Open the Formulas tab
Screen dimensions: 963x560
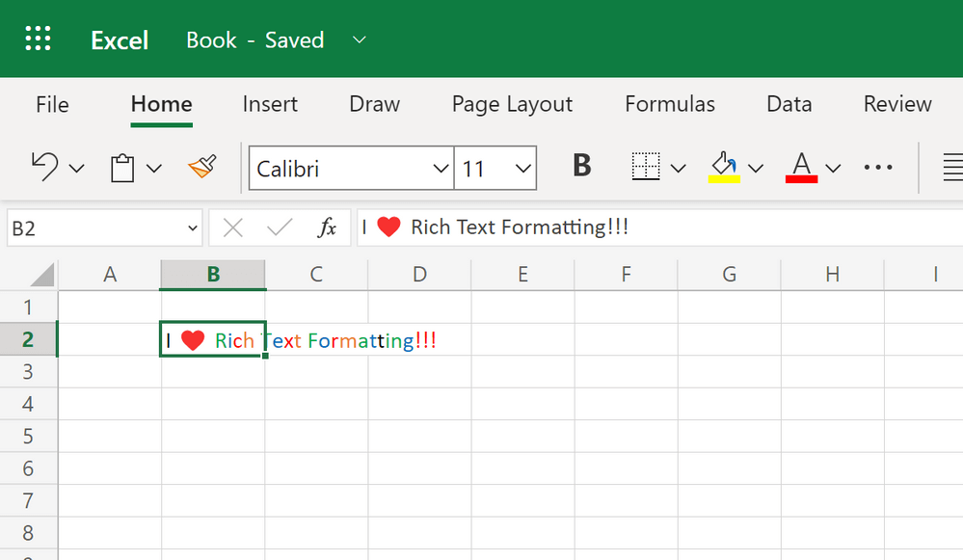(670, 104)
